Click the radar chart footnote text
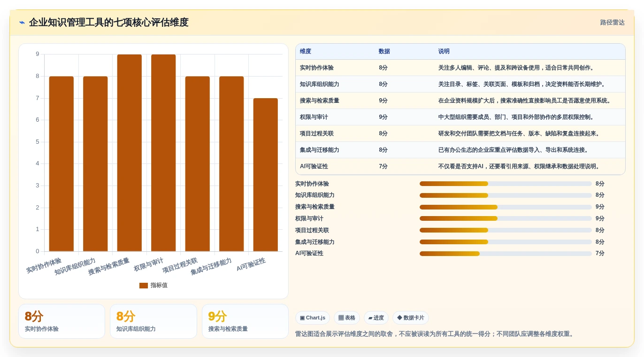This screenshot has height=357, width=644. point(435,334)
